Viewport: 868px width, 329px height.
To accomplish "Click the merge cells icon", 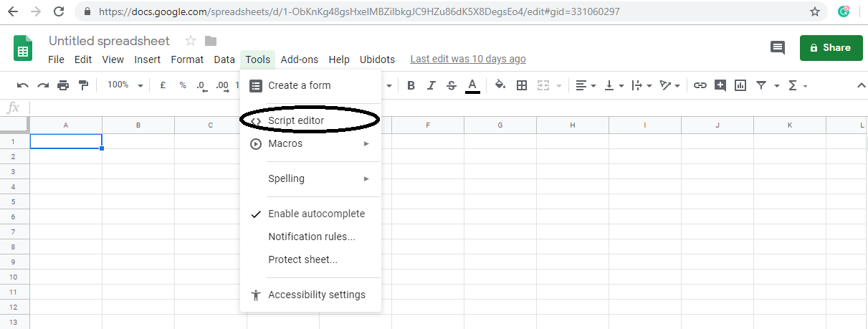I will (543, 85).
